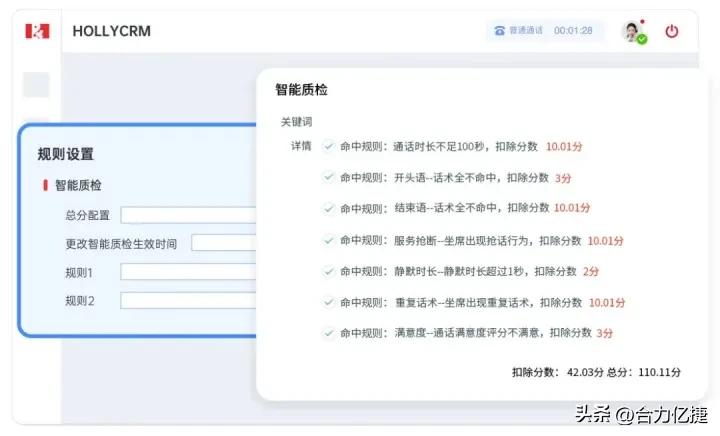Toggle checkmark for 开头语 rule

[328, 177]
